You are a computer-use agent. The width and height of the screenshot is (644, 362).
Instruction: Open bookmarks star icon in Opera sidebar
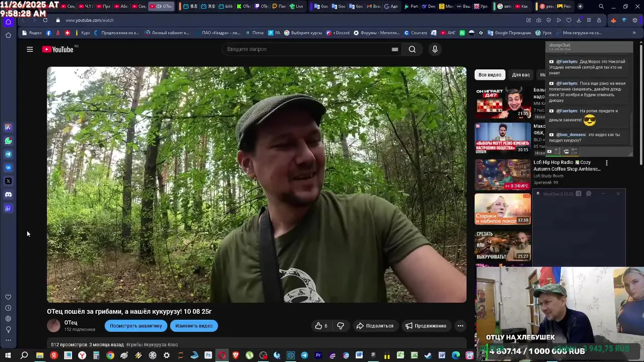point(8,35)
